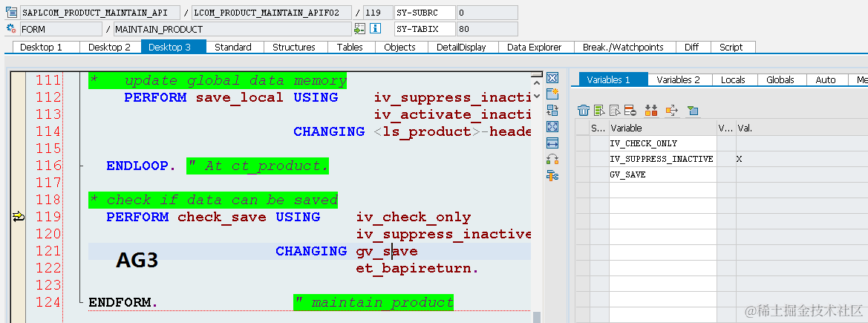
Task: Click the new tool icon in vertical toolbar
Action: tap(552, 94)
